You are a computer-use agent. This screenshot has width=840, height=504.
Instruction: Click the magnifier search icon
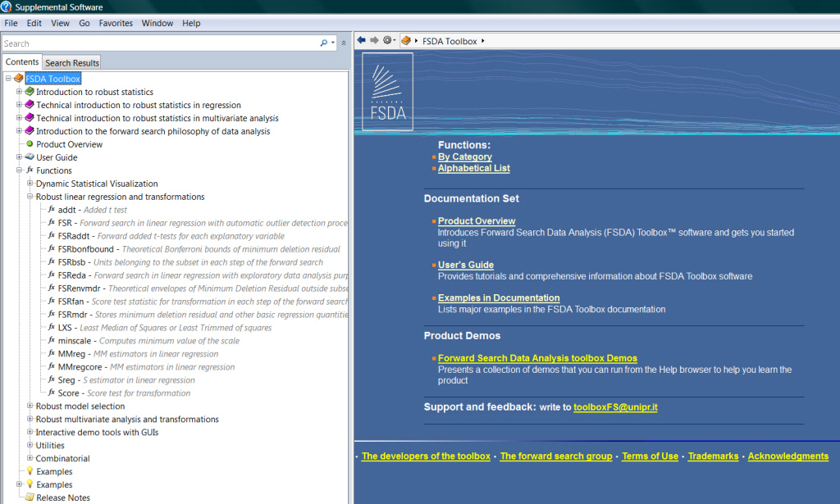323,43
